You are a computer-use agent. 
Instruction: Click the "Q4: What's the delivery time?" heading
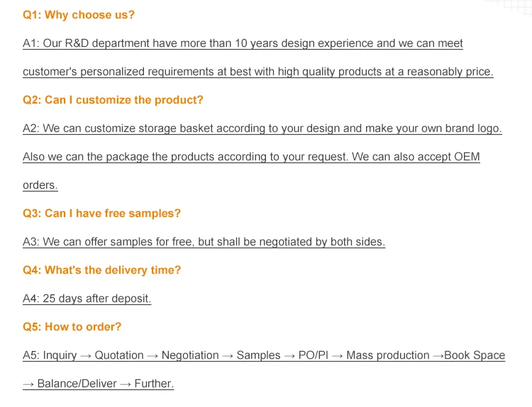pos(101,270)
